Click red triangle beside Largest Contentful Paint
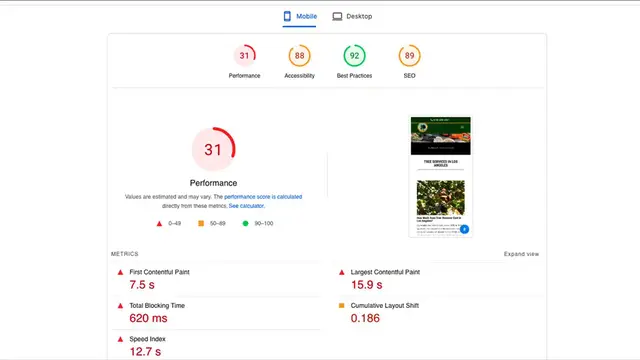This screenshot has height=360, width=640. click(342, 272)
